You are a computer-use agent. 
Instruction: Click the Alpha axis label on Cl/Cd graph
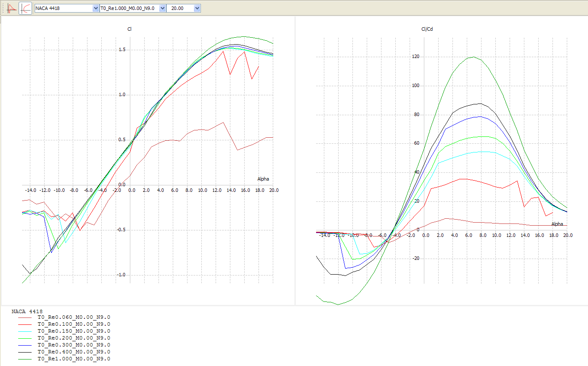557,224
